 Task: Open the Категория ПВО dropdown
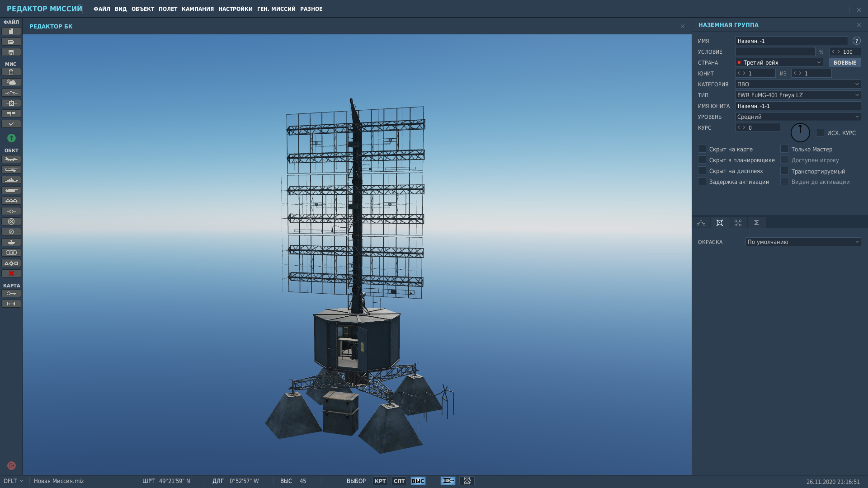[x=798, y=84]
